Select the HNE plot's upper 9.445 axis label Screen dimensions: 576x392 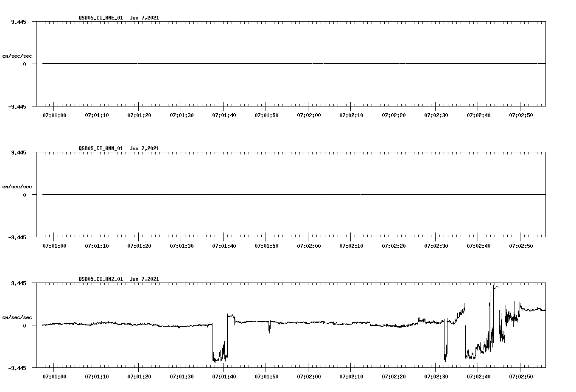(19, 22)
